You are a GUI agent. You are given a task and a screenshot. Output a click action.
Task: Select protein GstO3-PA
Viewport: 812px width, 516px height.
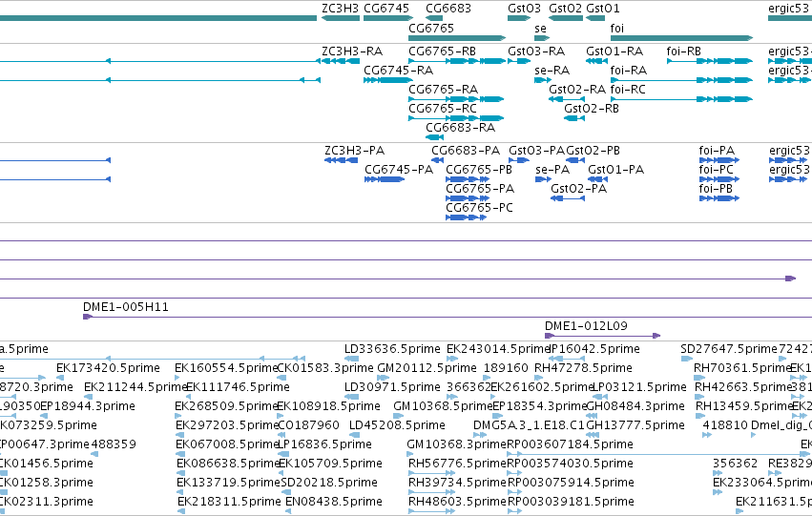pos(537,151)
